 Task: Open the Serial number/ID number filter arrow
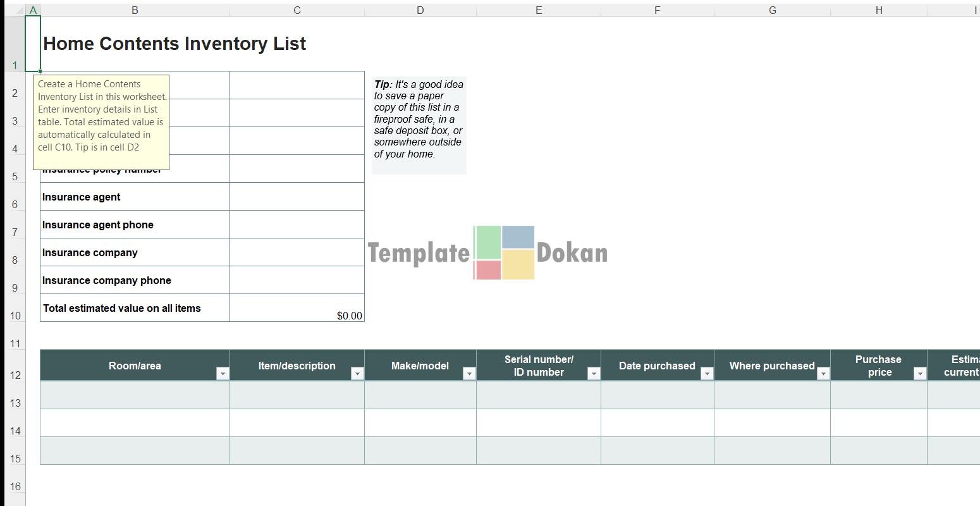click(593, 374)
